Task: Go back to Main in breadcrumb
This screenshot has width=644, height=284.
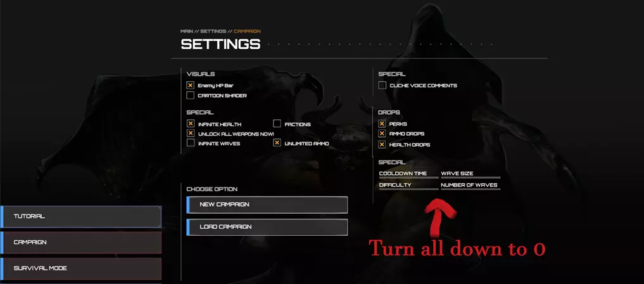Action: click(x=186, y=31)
